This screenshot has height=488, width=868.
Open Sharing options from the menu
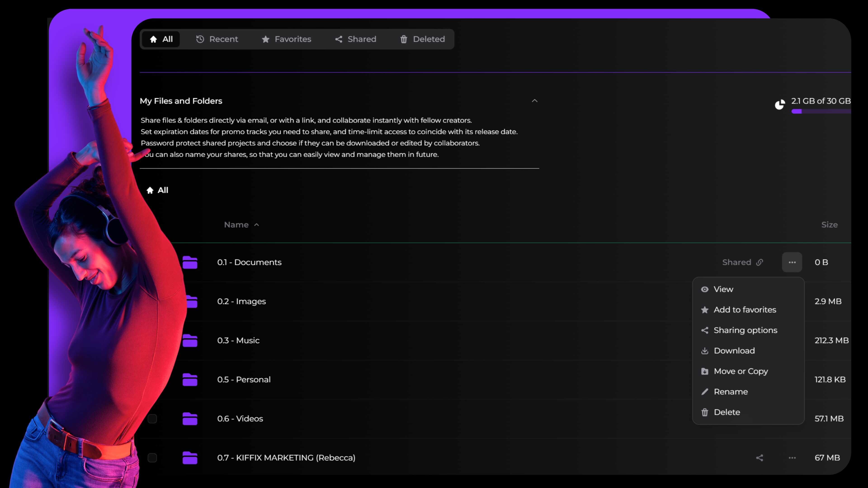(x=748, y=330)
